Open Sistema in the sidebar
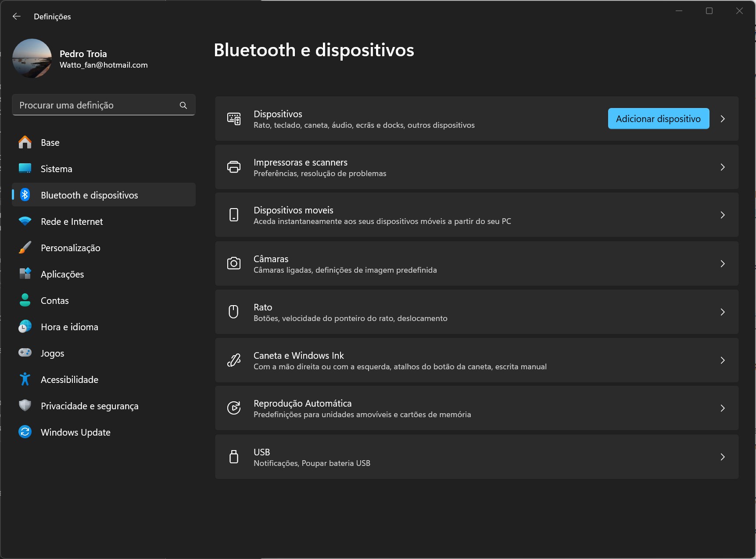The height and width of the screenshot is (559, 756). point(56,169)
